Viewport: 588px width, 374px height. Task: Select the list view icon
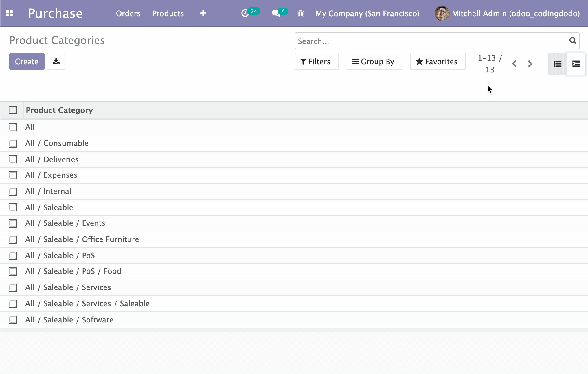(x=557, y=63)
